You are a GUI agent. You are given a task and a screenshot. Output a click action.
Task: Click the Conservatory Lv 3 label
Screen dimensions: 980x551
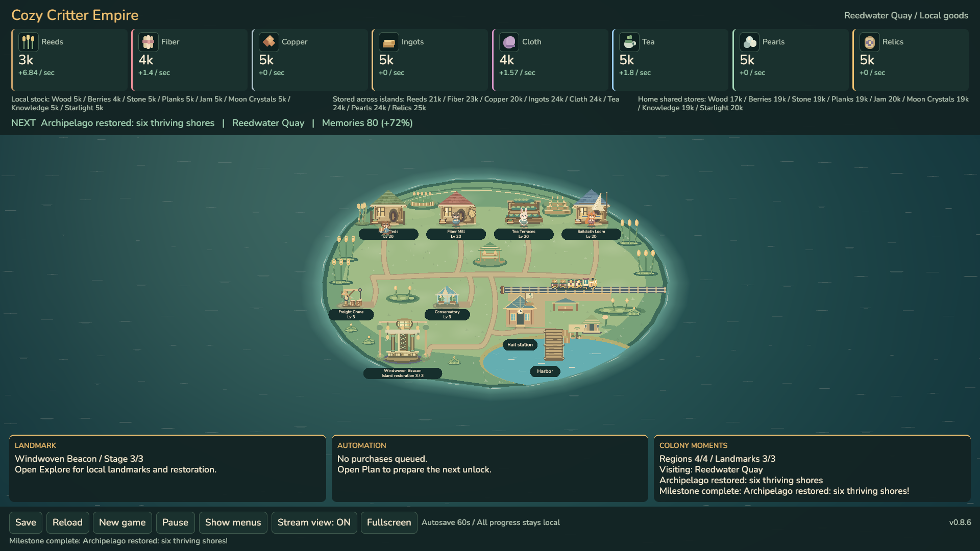coord(447,314)
